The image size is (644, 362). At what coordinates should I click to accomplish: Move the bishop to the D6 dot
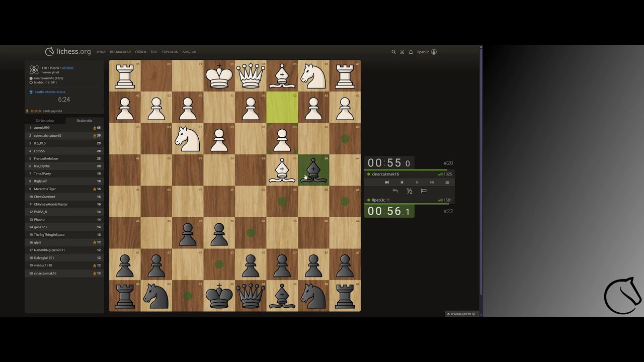click(251, 233)
